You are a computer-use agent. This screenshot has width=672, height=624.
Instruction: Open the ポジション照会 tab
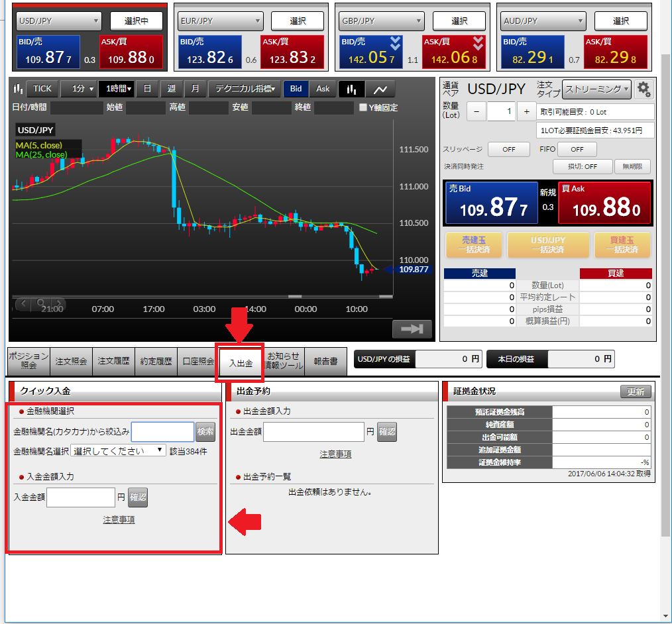[x=28, y=361]
